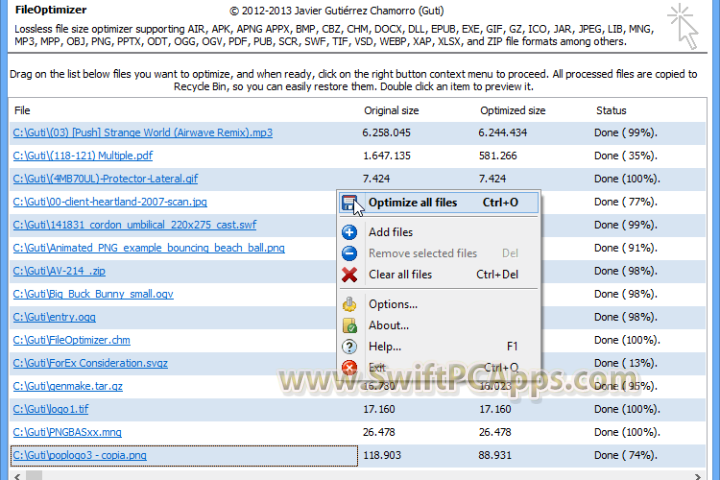The image size is (720, 480).
Task: Choose Help... in the context menu
Action: click(439, 346)
